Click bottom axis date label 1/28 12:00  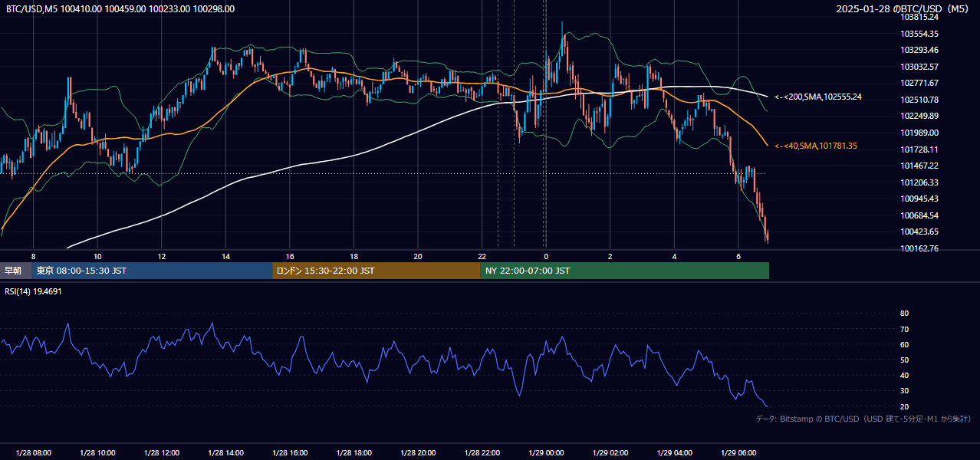(162, 452)
